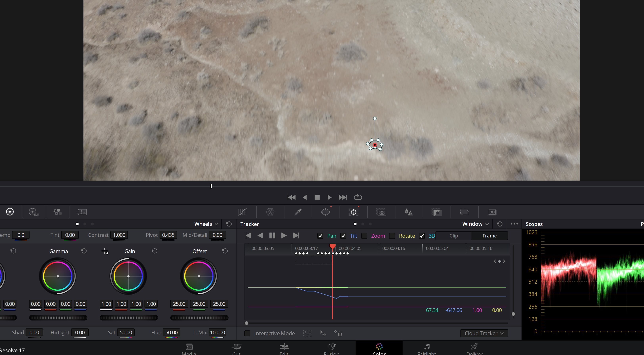Switch tracker to Frame mode

tap(490, 236)
